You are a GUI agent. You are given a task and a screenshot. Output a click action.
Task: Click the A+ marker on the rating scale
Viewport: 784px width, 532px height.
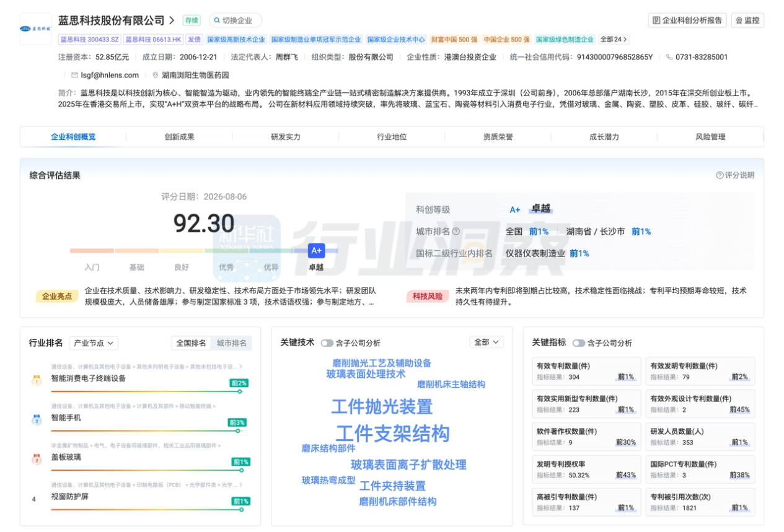pos(316,250)
